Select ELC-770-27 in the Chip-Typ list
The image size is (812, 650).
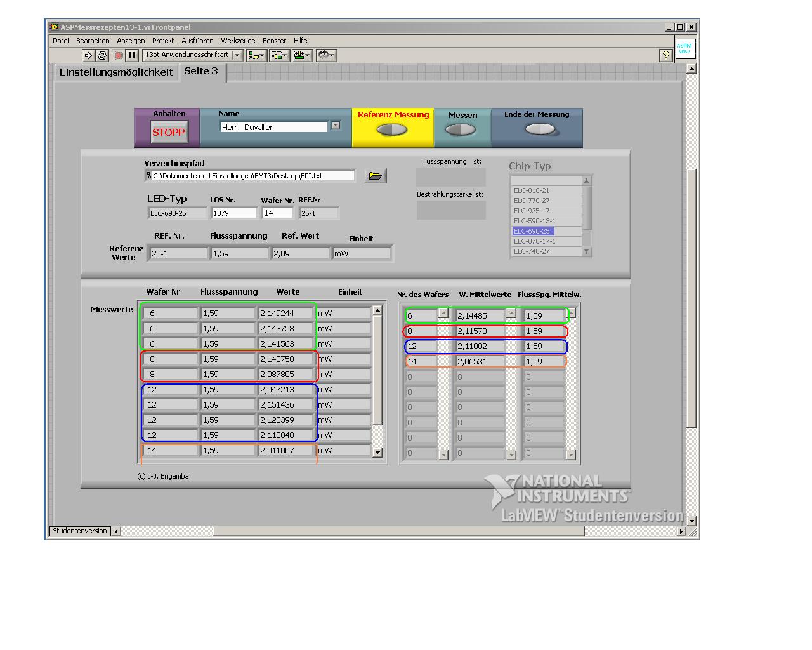pyautogui.click(x=547, y=201)
